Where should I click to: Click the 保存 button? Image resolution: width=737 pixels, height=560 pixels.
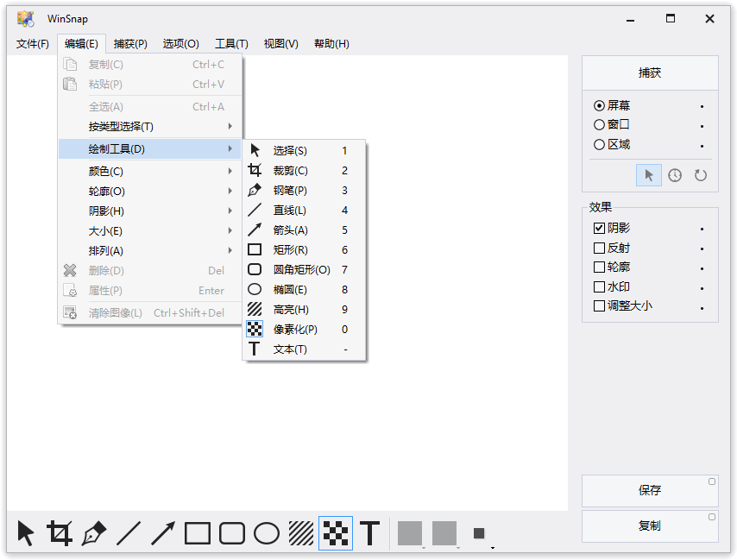pyautogui.click(x=650, y=490)
